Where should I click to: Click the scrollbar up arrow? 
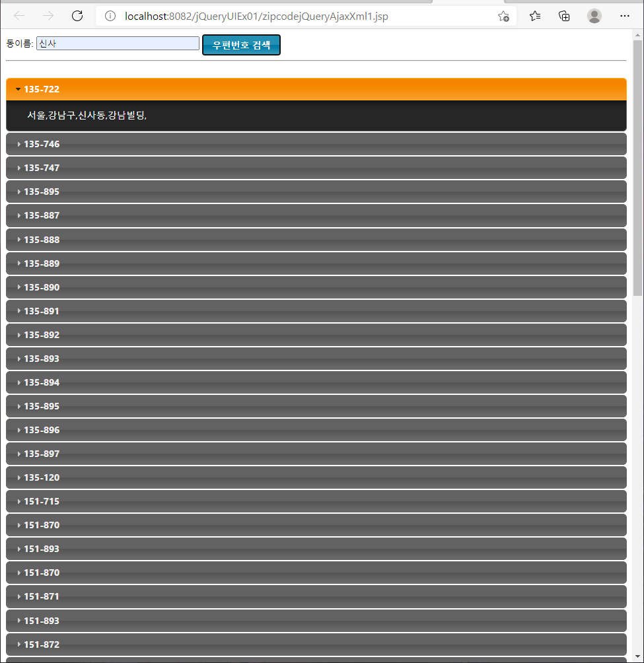637,35
